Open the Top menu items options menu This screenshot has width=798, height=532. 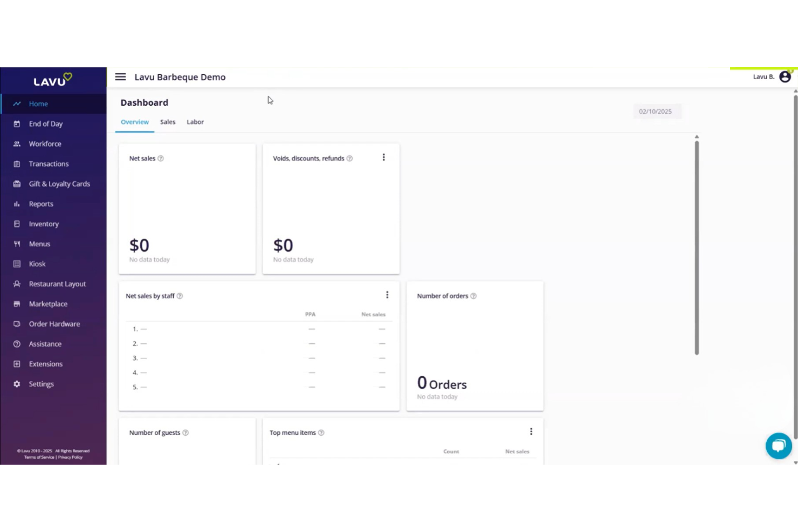point(531,431)
